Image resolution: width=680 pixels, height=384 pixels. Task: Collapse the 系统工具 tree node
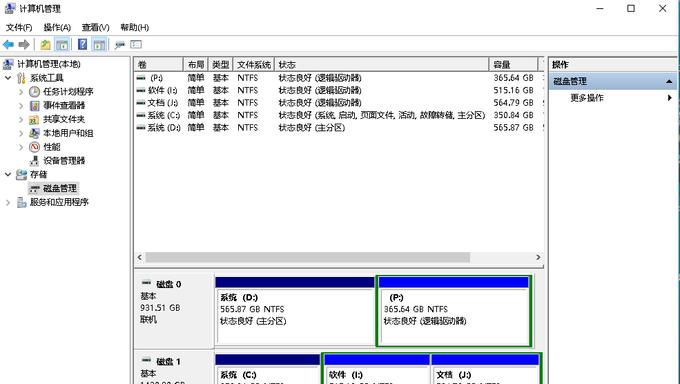pos(8,78)
